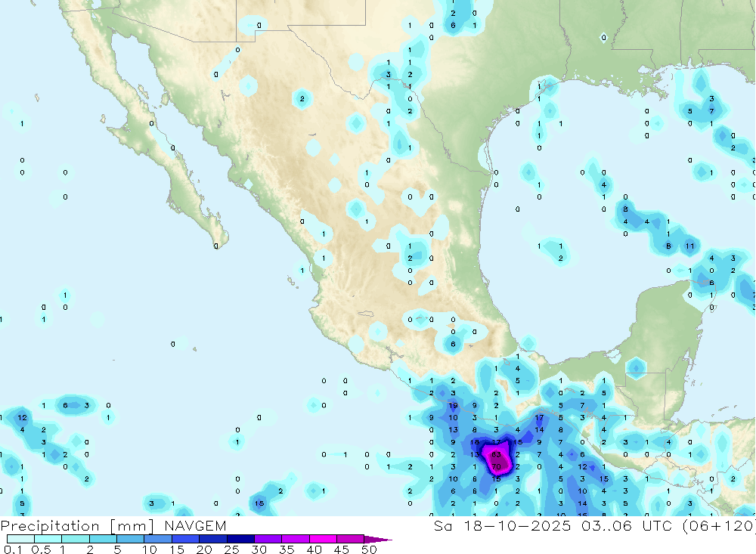Screen dimensions: 756x554
Task: Click the 10–15 mm legend color swatch
Action: point(158,539)
